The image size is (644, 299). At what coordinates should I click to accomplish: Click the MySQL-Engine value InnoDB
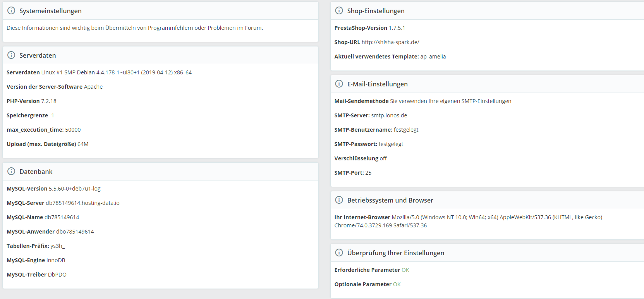(56, 260)
